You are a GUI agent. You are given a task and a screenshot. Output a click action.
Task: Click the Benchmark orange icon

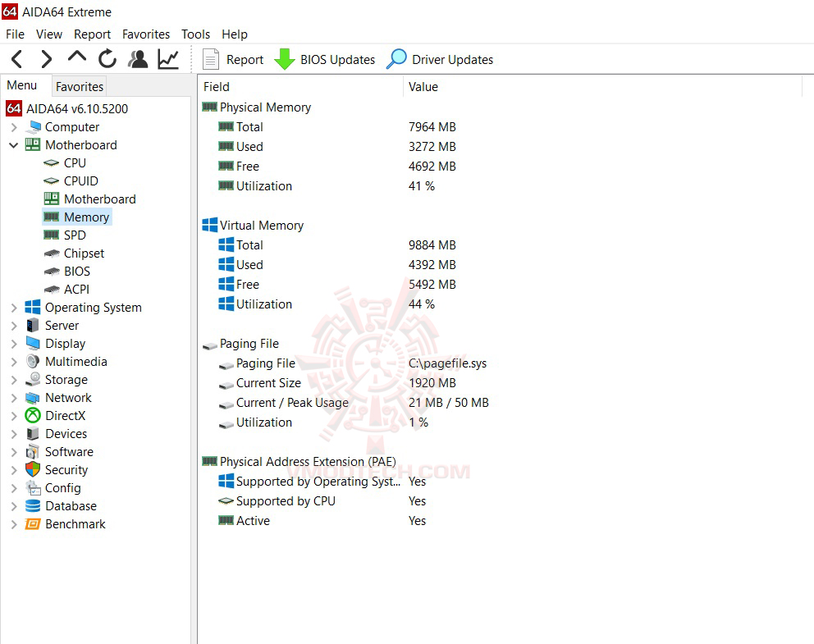33,524
